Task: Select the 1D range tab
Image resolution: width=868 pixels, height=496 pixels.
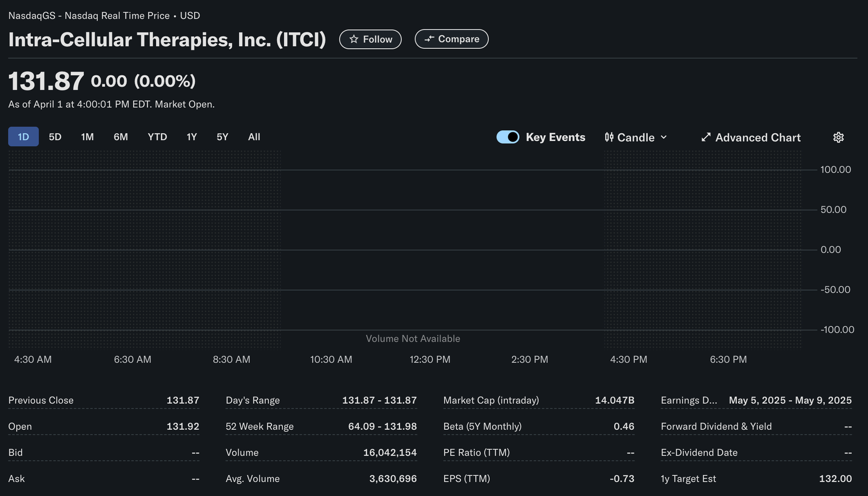Action: 23,137
